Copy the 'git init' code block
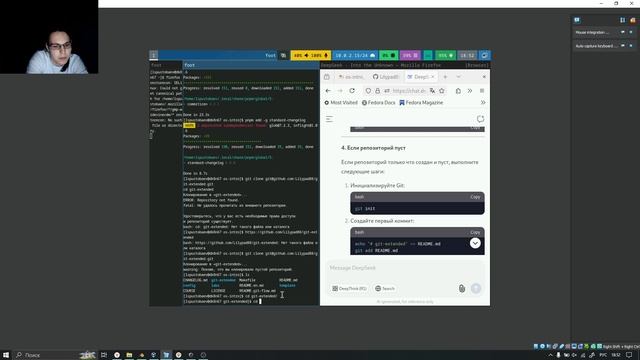 pos(475,197)
